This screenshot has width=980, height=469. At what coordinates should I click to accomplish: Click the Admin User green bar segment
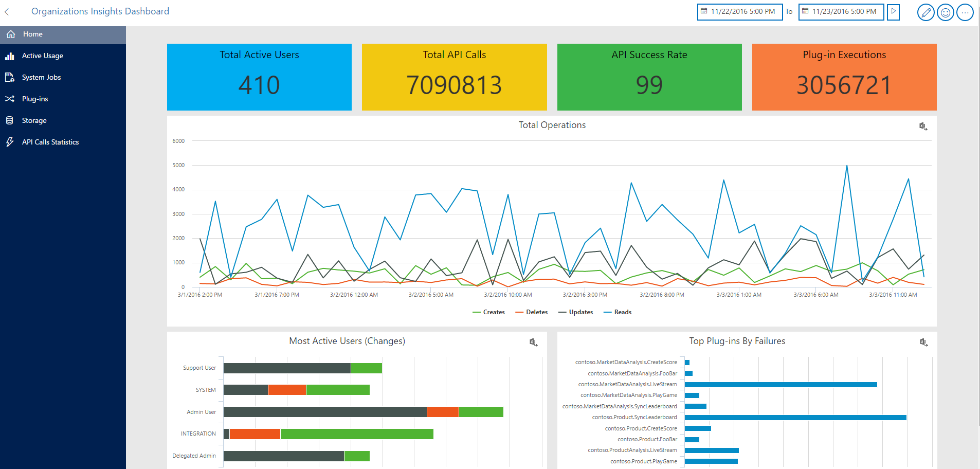481,412
